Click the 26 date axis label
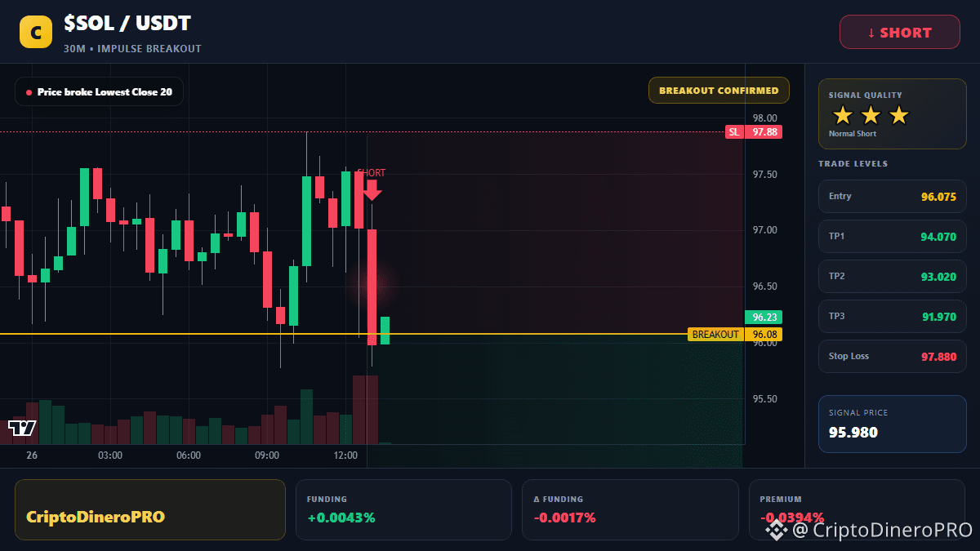This screenshot has height=551, width=980. coord(32,455)
